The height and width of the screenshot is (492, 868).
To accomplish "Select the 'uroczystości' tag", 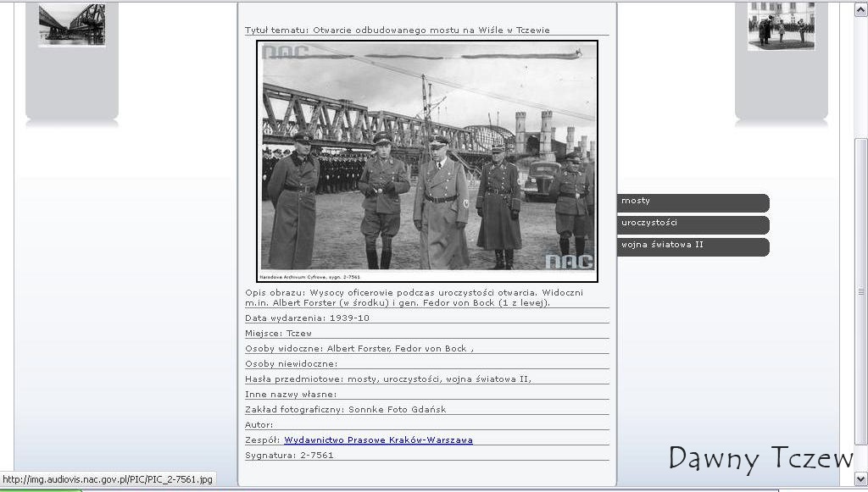I will tap(693, 224).
